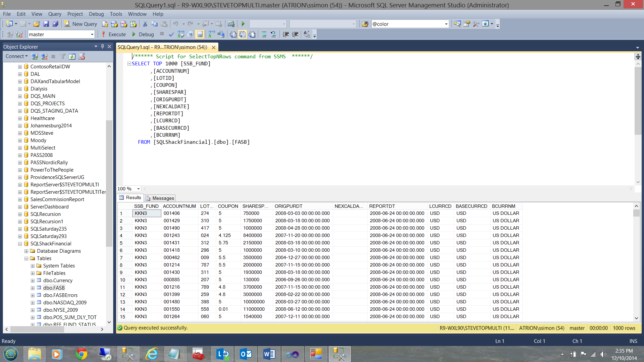Click Refresh icon in Object Explorer

72,57
